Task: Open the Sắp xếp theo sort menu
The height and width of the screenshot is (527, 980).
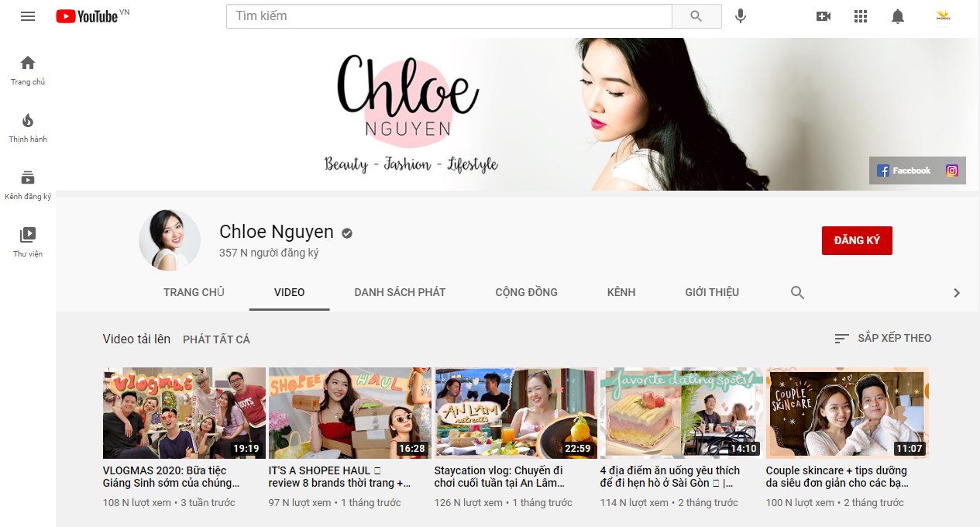Action: (x=883, y=338)
